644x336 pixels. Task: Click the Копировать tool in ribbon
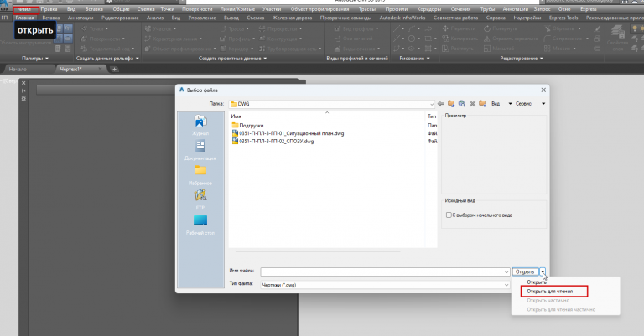pos(460,39)
